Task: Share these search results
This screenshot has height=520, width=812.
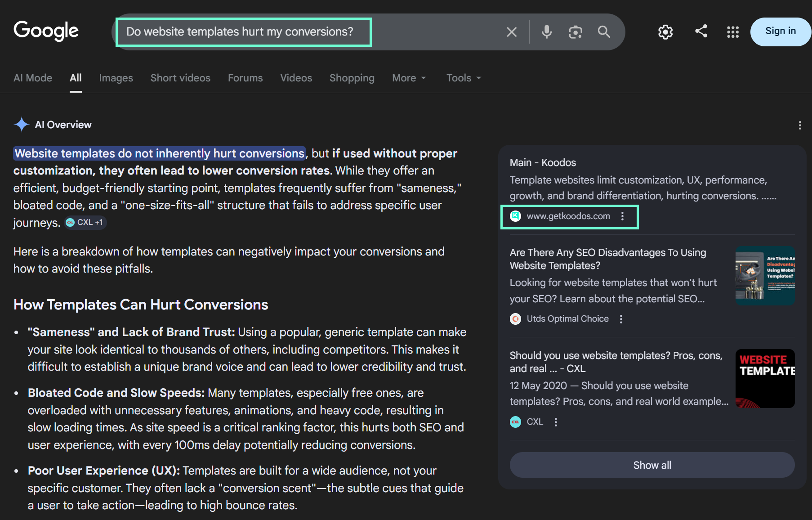Action: click(x=701, y=31)
